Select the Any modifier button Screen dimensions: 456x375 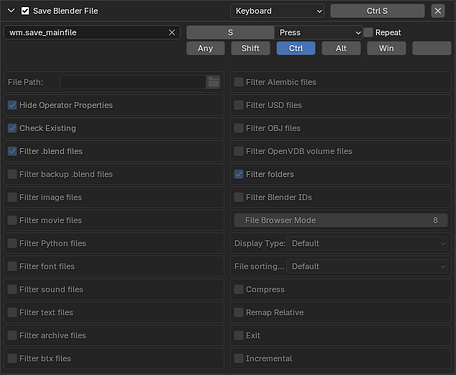click(x=205, y=48)
